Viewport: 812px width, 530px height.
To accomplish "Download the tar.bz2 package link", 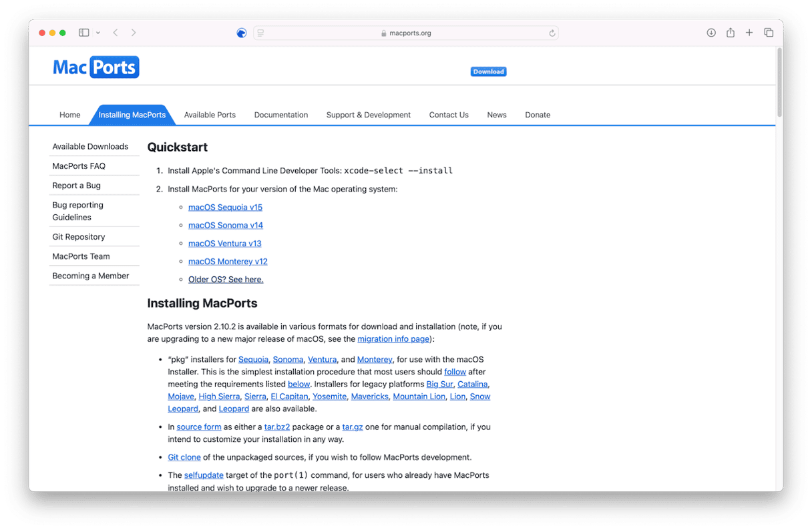I will point(277,427).
